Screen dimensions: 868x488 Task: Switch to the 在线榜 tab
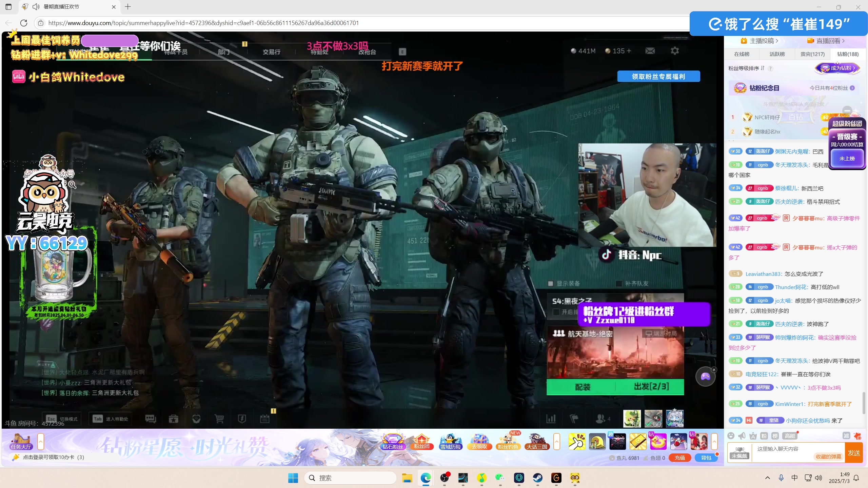742,54
